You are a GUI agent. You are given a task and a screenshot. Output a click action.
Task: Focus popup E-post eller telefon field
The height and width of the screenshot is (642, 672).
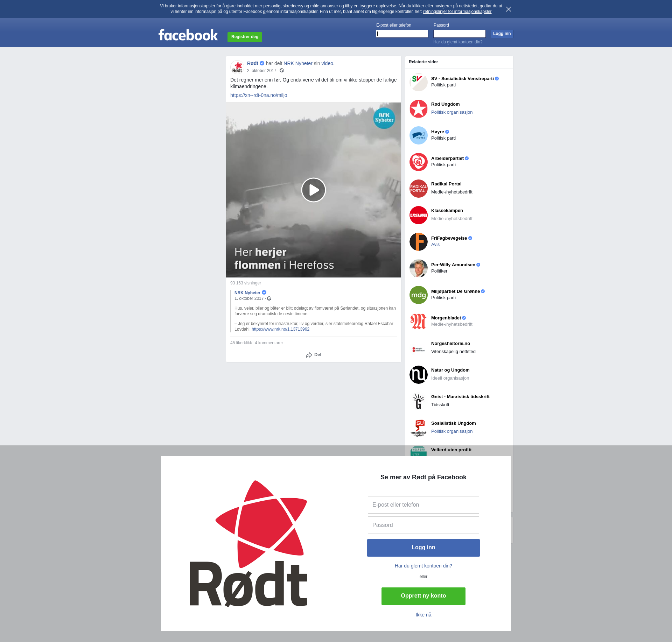tap(423, 505)
